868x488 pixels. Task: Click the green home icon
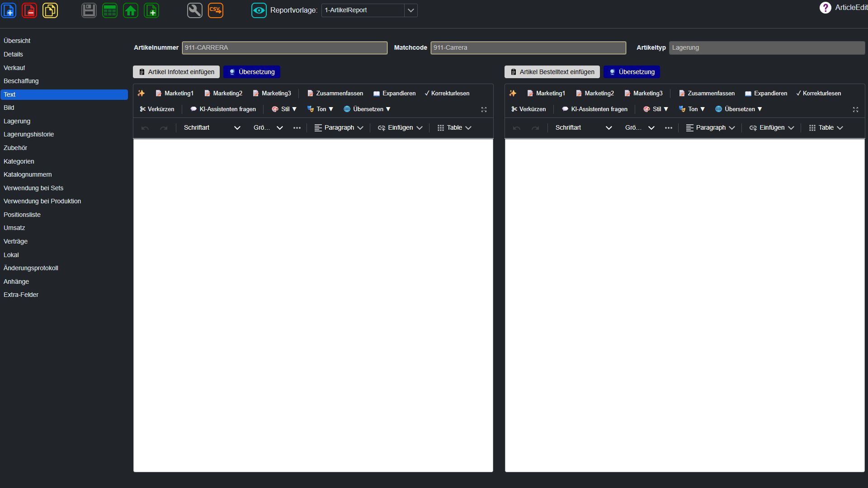click(131, 10)
